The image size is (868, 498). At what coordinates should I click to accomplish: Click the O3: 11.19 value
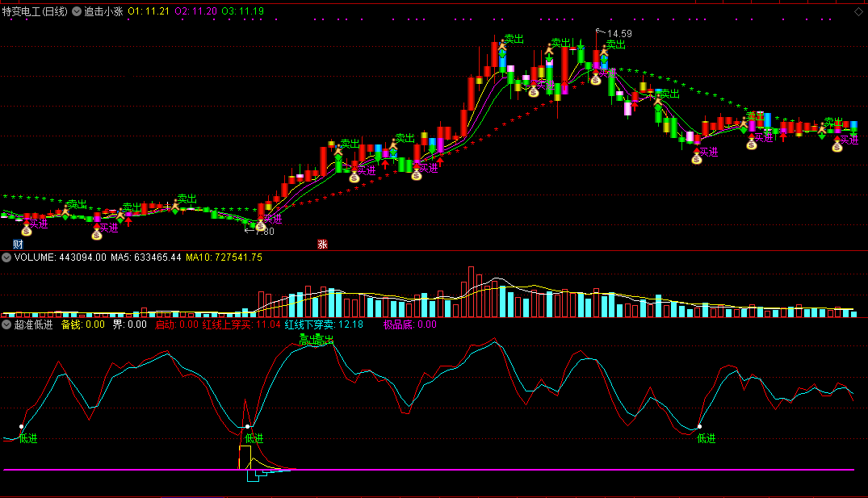pos(243,11)
